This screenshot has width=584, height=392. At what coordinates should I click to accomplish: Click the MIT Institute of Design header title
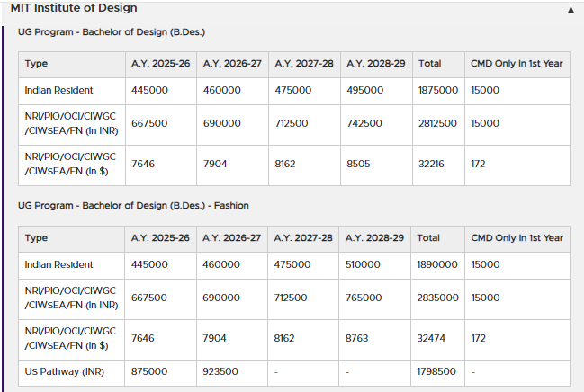tap(74, 8)
